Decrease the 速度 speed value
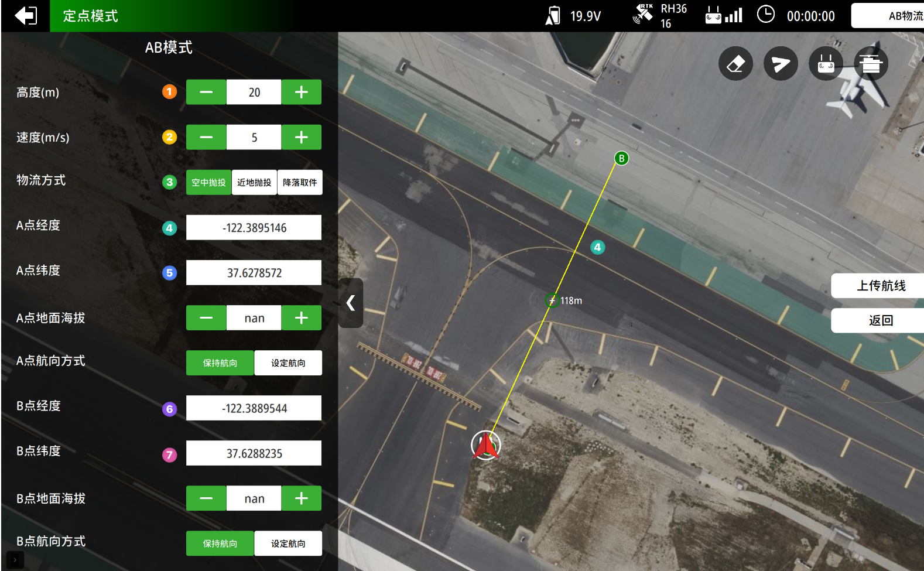This screenshot has height=571, width=924. tap(206, 137)
